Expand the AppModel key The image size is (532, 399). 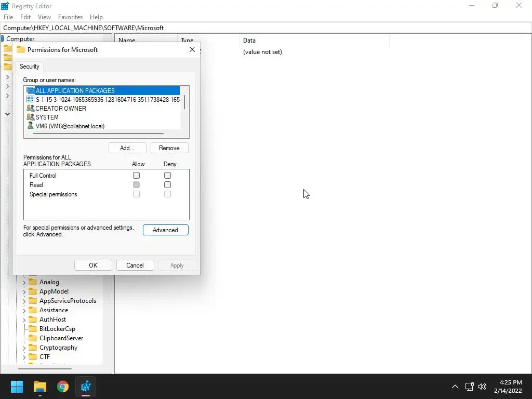pyautogui.click(x=24, y=292)
